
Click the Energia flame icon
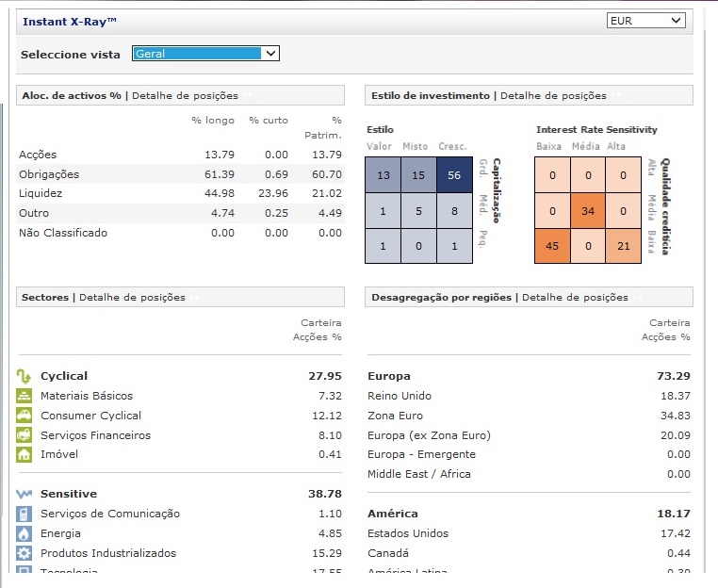(x=24, y=533)
